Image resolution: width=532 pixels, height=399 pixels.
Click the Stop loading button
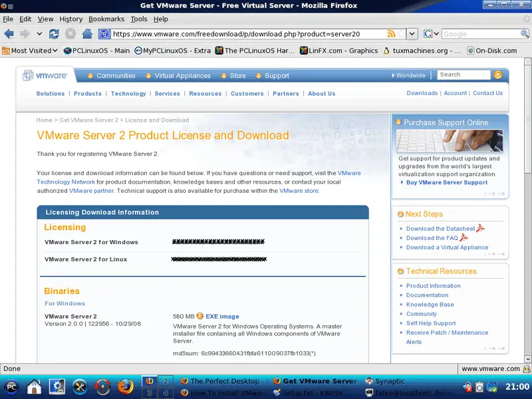(x=70, y=34)
